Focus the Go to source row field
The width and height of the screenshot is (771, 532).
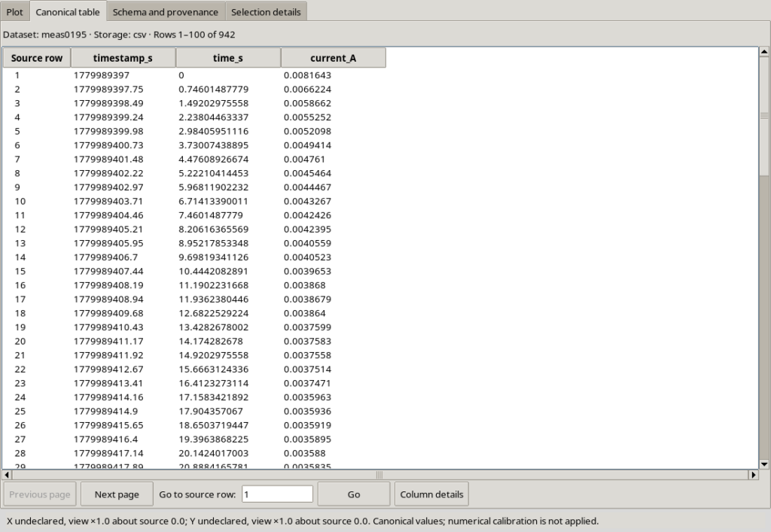click(x=277, y=494)
